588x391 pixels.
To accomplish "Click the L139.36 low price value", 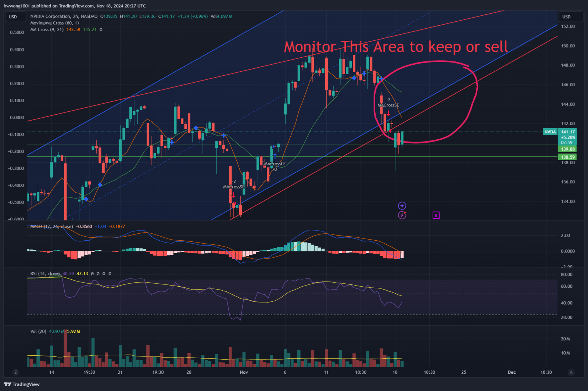I will point(147,16).
